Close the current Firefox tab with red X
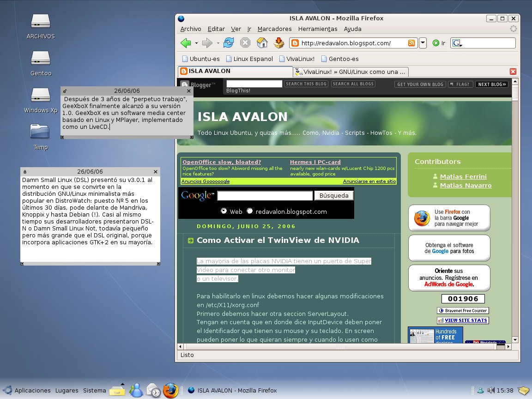 513,72
